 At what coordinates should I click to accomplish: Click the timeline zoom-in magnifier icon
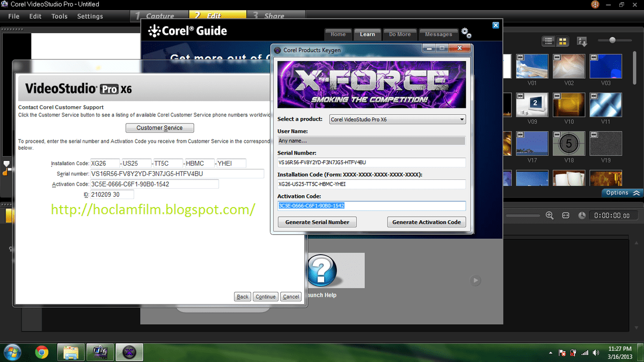click(x=550, y=215)
